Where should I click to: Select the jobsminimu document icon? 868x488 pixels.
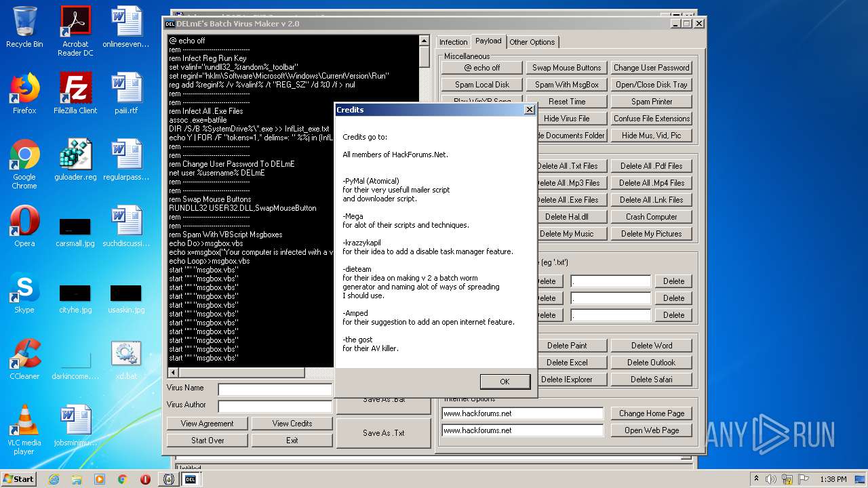(x=75, y=426)
